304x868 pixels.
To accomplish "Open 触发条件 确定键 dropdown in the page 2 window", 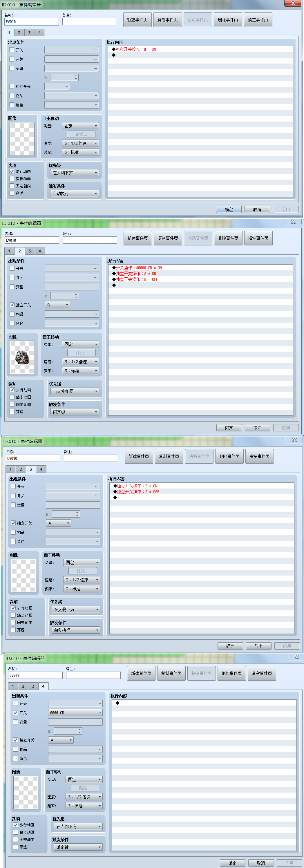I will pyautogui.click(x=75, y=412).
